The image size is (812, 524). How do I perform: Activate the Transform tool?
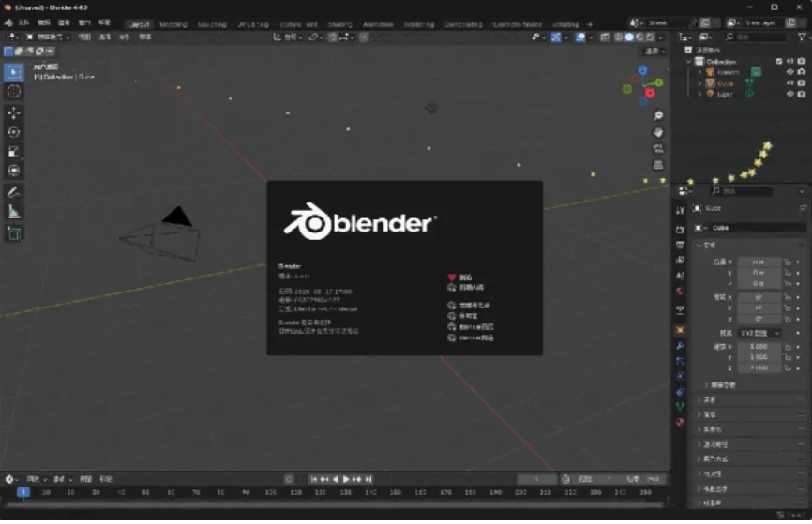14,171
